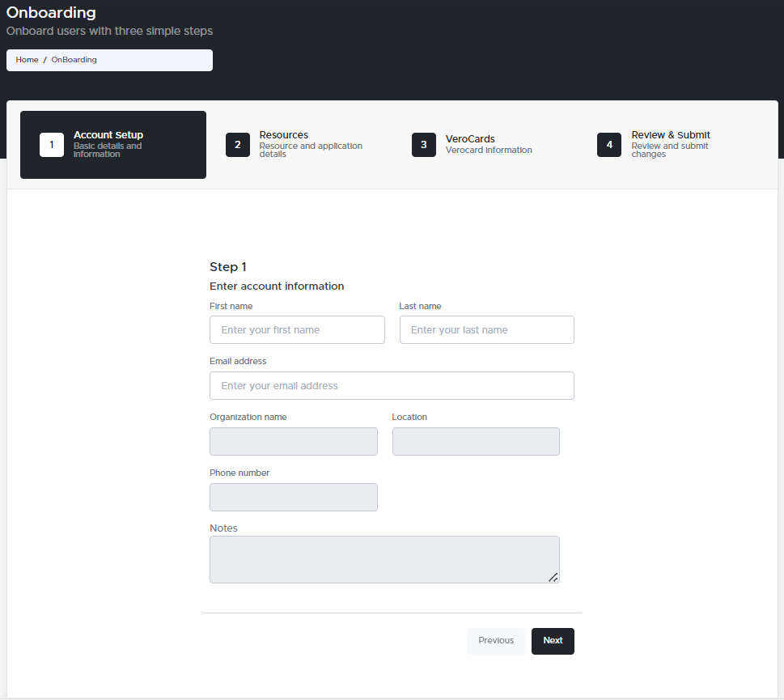The image size is (784, 700).
Task: Click the First name input field
Action: point(297,329)
